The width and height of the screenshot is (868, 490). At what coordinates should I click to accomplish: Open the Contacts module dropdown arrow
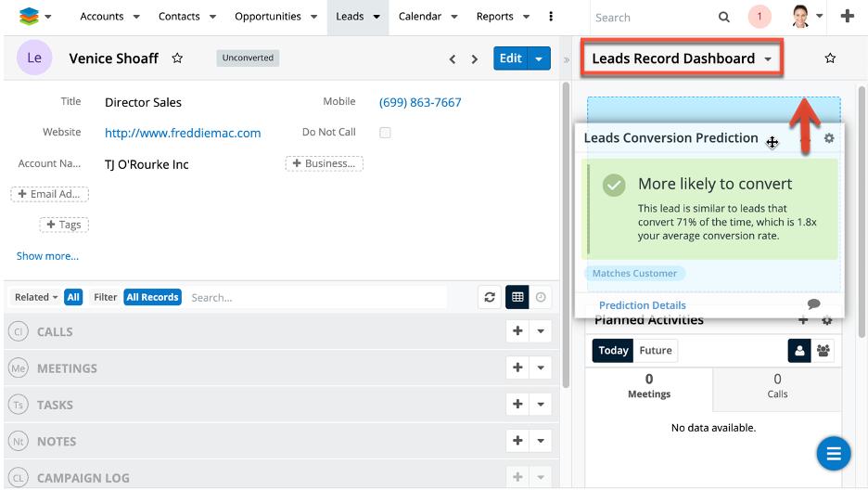coord(212,17)
